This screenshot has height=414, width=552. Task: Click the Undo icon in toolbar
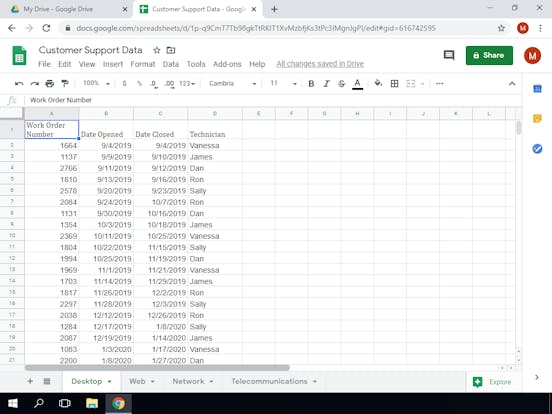[19, 83]
